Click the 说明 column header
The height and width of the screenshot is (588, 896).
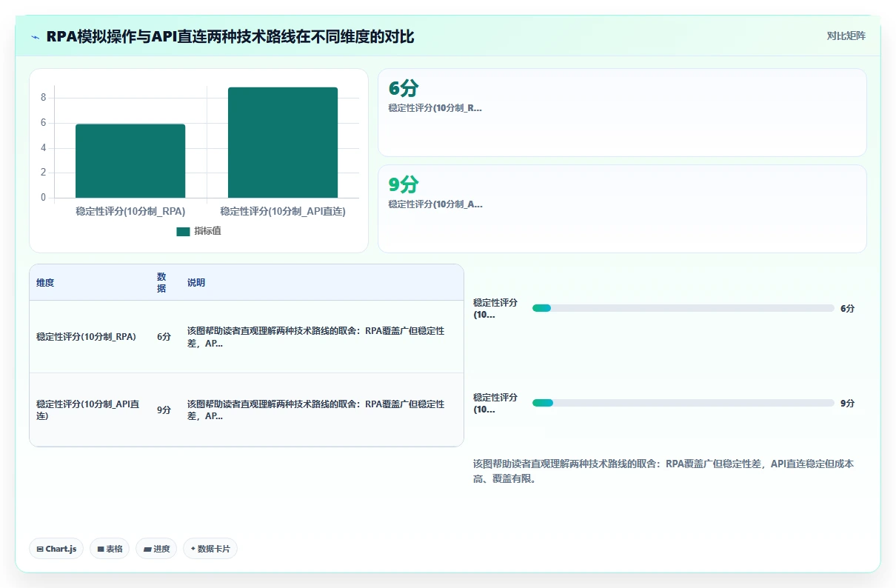click(x=196, y=283)
